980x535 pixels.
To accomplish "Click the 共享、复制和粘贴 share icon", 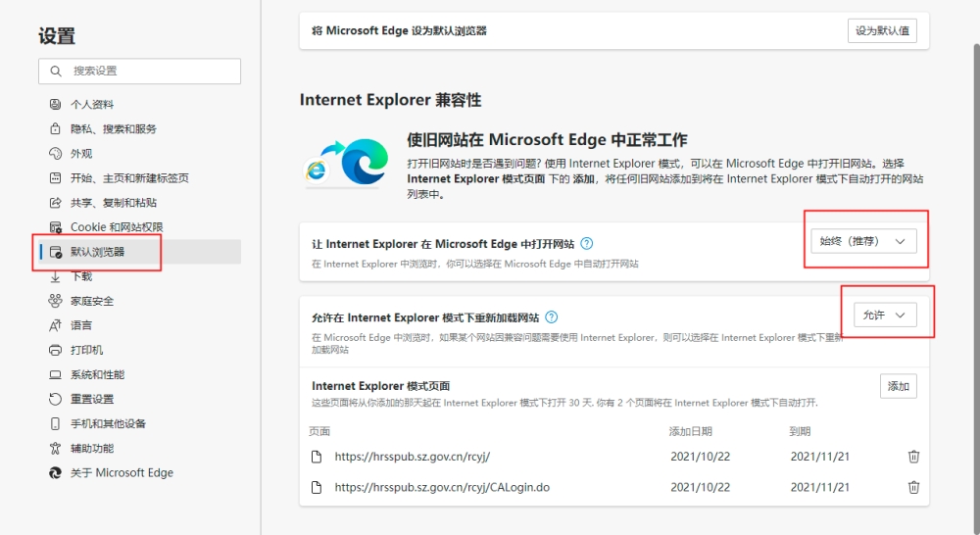I will point(55,203).
